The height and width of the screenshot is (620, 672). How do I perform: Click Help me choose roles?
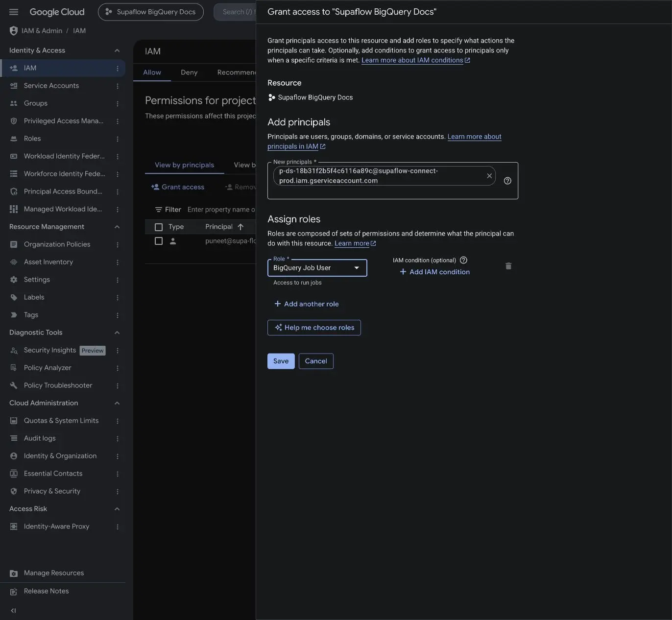coord(314,328)
